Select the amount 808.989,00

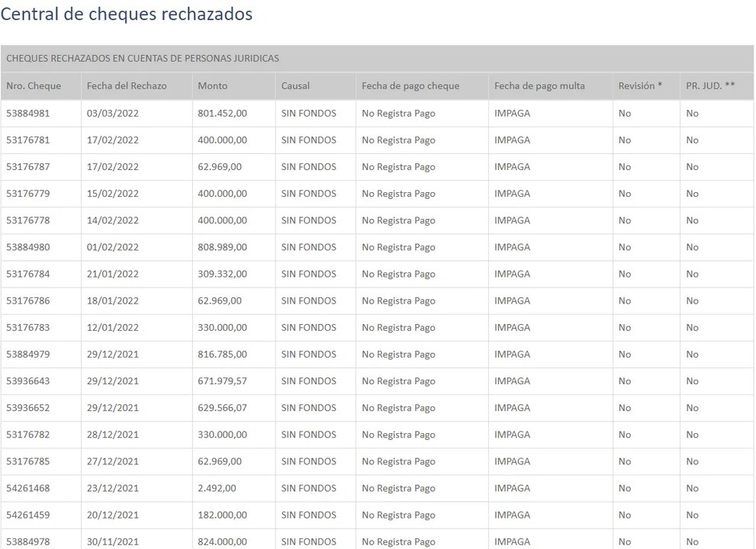(222, 247)
